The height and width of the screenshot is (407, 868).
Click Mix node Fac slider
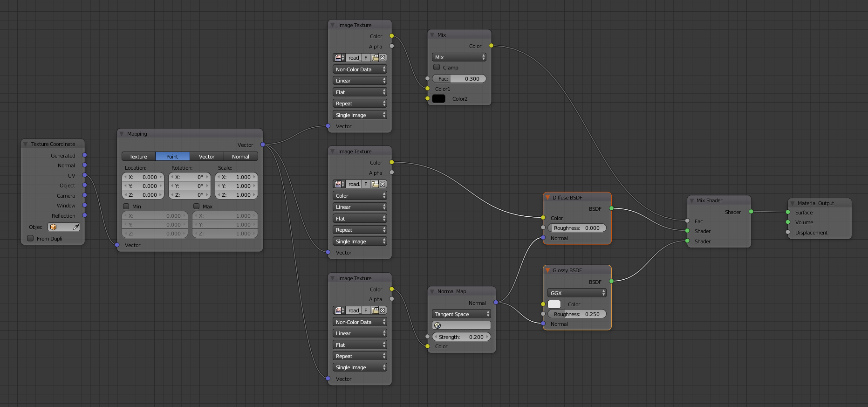click(459, 79)
